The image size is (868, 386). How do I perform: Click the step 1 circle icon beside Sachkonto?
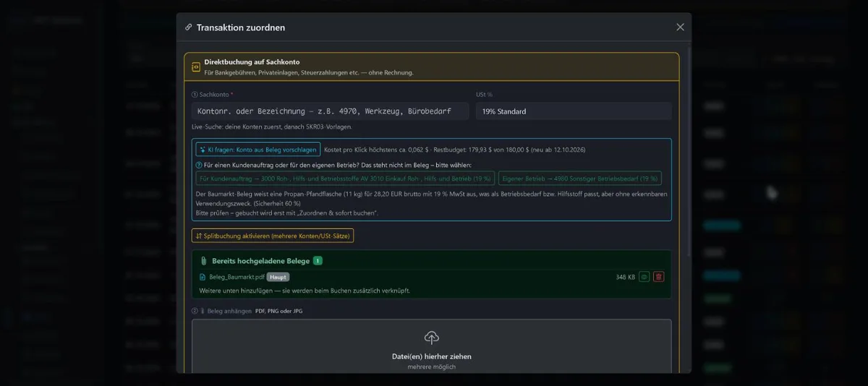coord(195,95)
